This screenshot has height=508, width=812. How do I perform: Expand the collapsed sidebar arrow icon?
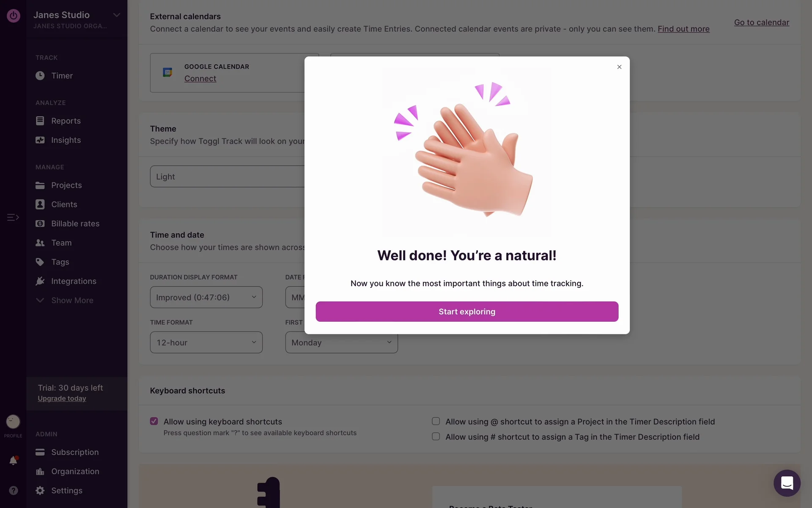pyautogui.click(x=13, y=217)
